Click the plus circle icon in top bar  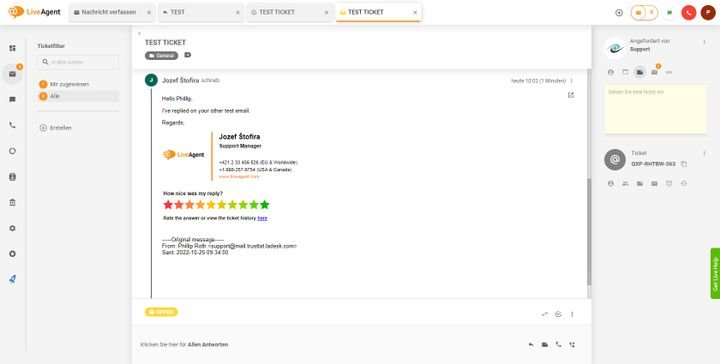(x=619, y=12)
